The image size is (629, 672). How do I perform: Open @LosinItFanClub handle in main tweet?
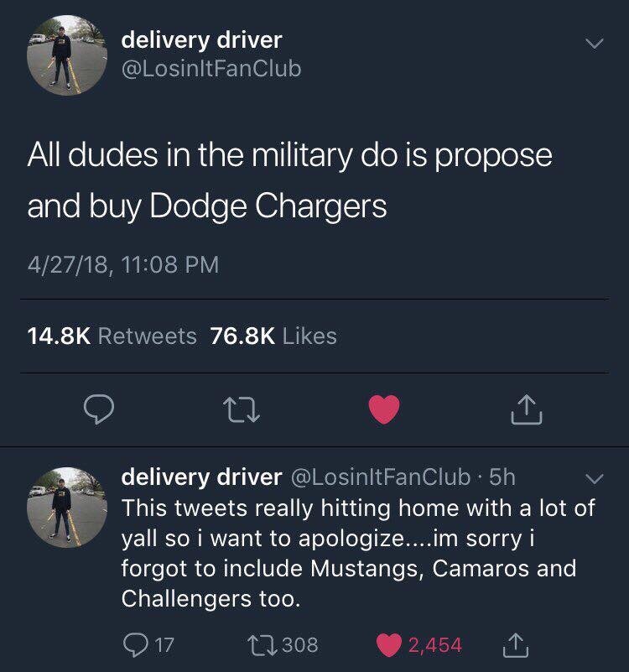tap(211, 69)
